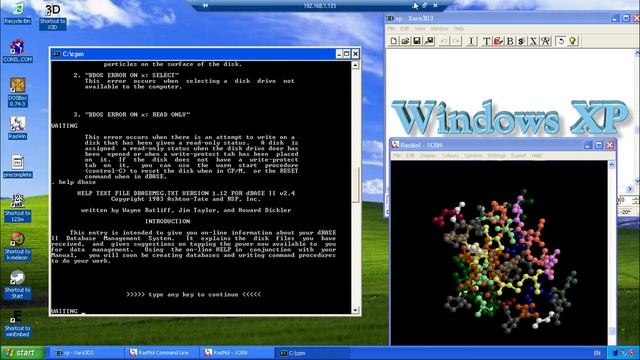This screenshot has width=640, height=360.
Task: Open the Display menu in RasMol
Action: click(428, 156)
